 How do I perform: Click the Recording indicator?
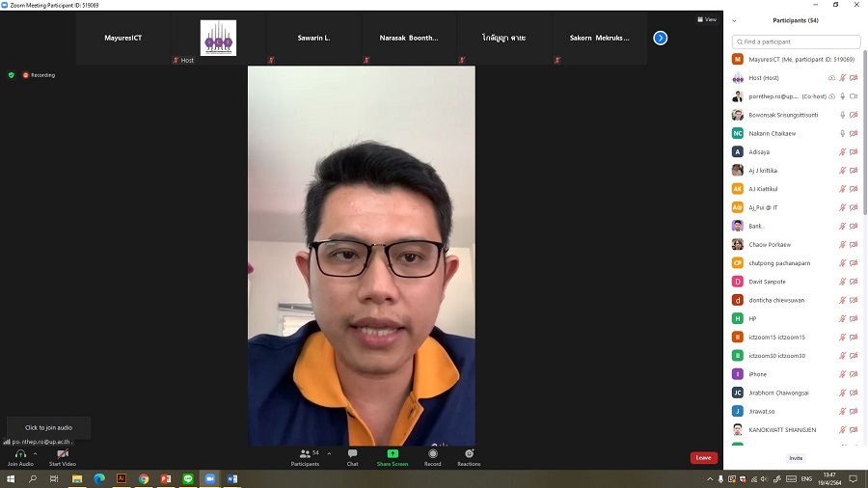[39, 74]
